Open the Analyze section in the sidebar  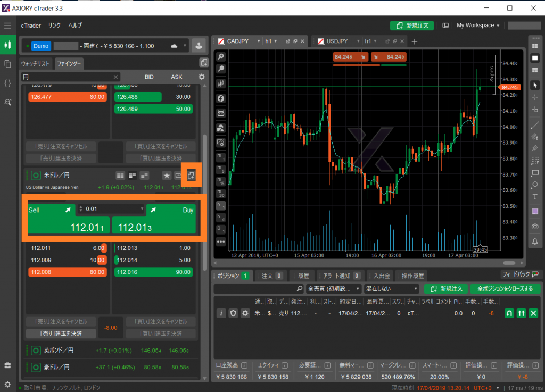pyautogui.click(x=7, y=102)
